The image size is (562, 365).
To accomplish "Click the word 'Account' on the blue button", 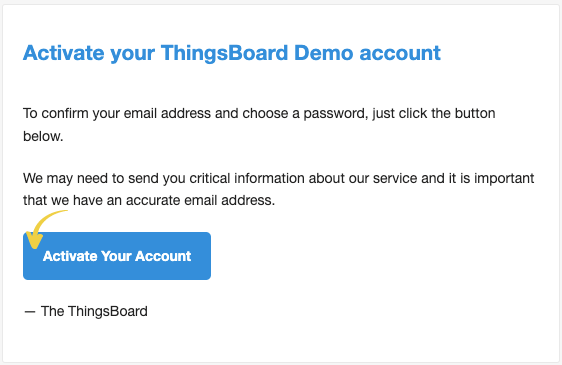I will 163,256.
